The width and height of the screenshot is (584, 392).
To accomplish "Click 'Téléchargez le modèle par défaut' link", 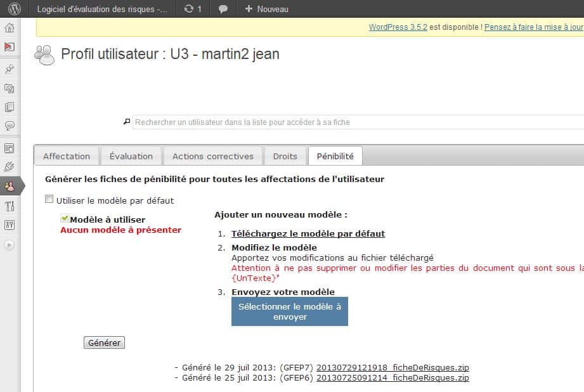I will pos(308,233).
